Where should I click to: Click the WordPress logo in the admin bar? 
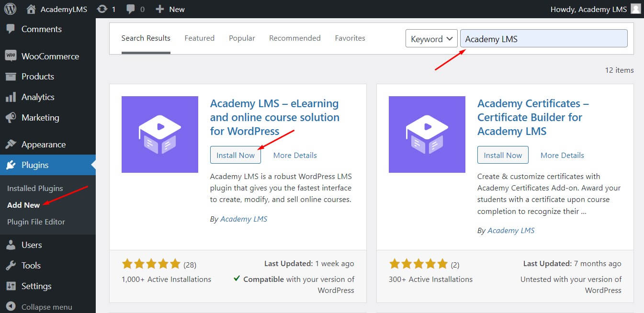(10, 9)
